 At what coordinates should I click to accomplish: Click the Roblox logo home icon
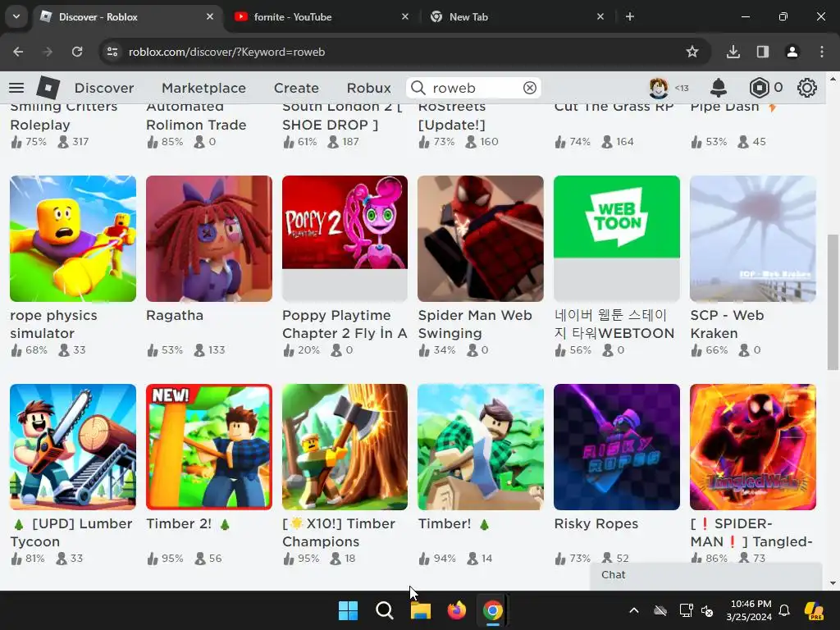[48, 88]
